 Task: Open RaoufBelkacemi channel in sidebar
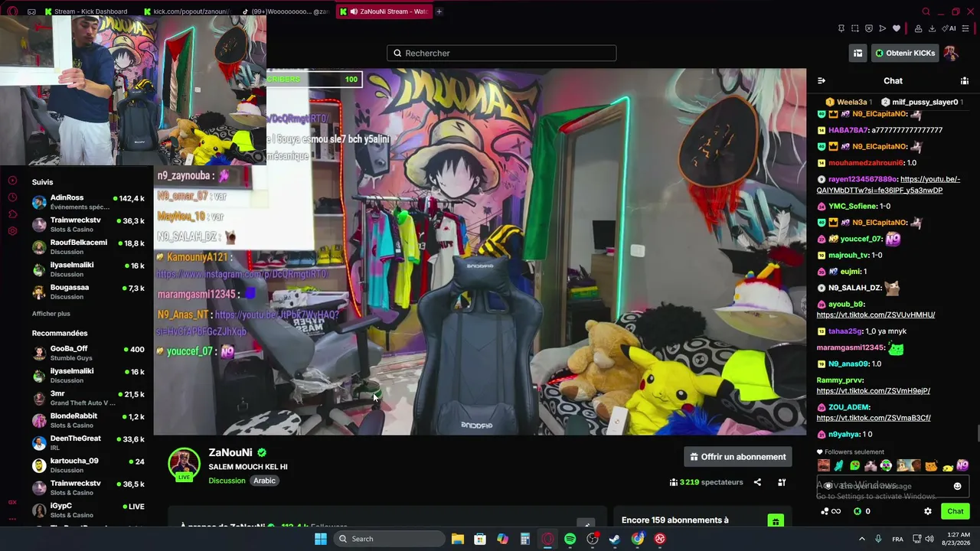click(88, 246)
